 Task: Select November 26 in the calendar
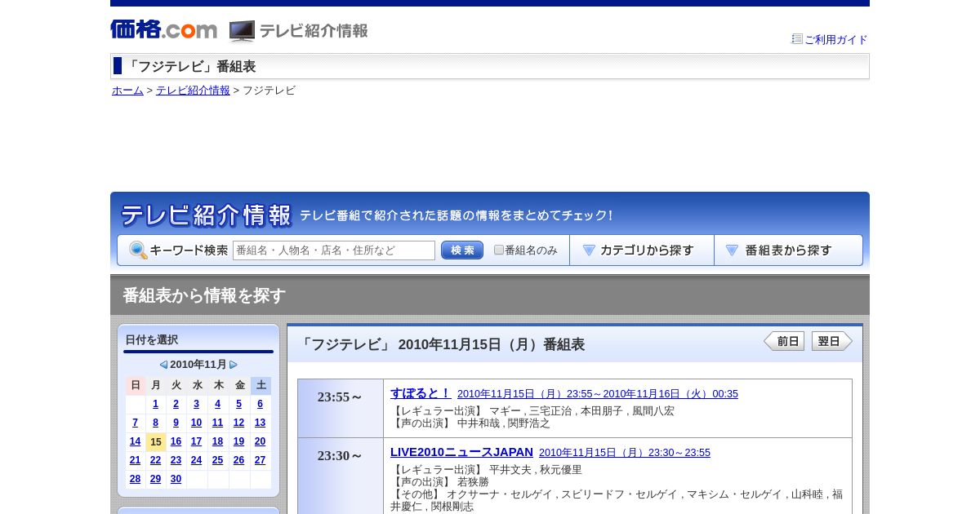pyautogui.click(x=238, y=460)
